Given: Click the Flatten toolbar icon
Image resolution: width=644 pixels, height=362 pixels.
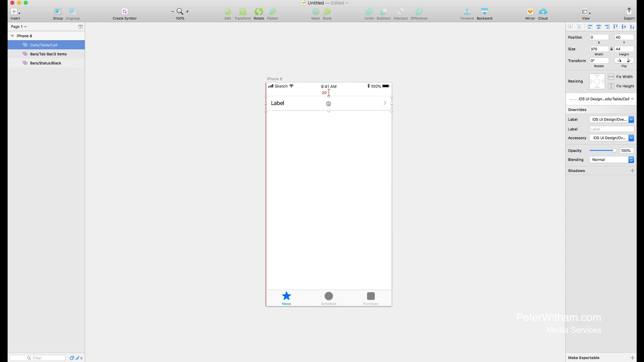Looking at the screenshot, I should [273, 12].
